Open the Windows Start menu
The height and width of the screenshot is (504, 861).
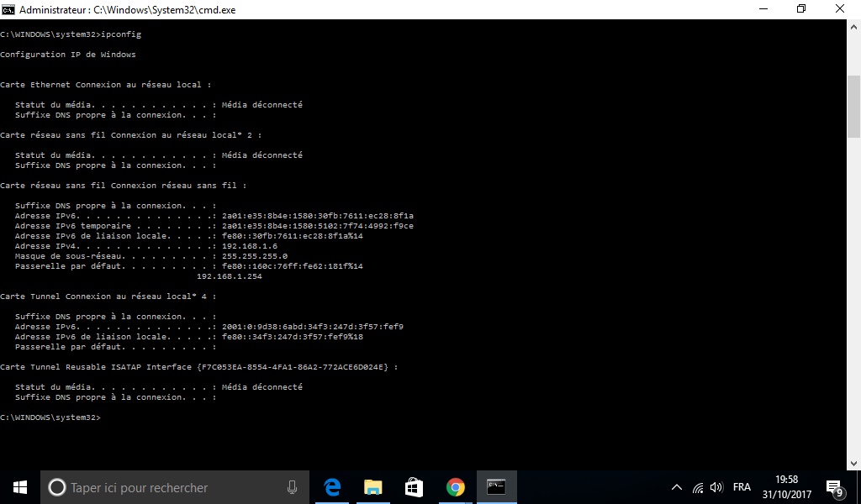point(20,487)
